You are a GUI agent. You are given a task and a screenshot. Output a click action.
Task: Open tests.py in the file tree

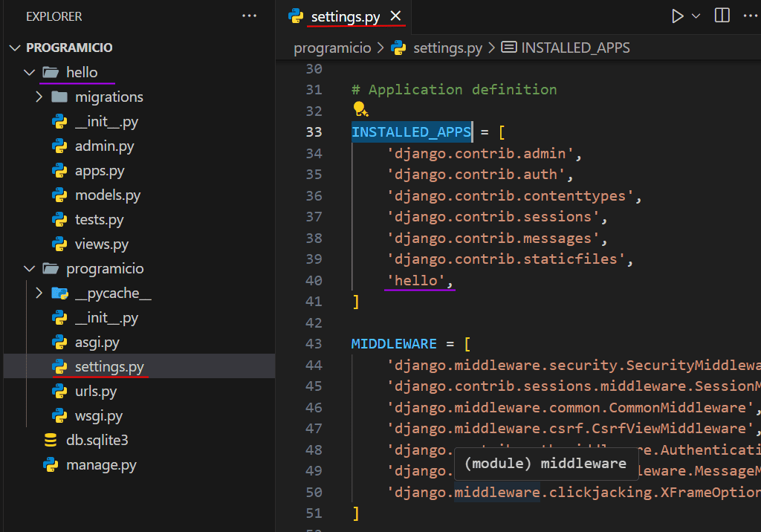pos(99,219)
